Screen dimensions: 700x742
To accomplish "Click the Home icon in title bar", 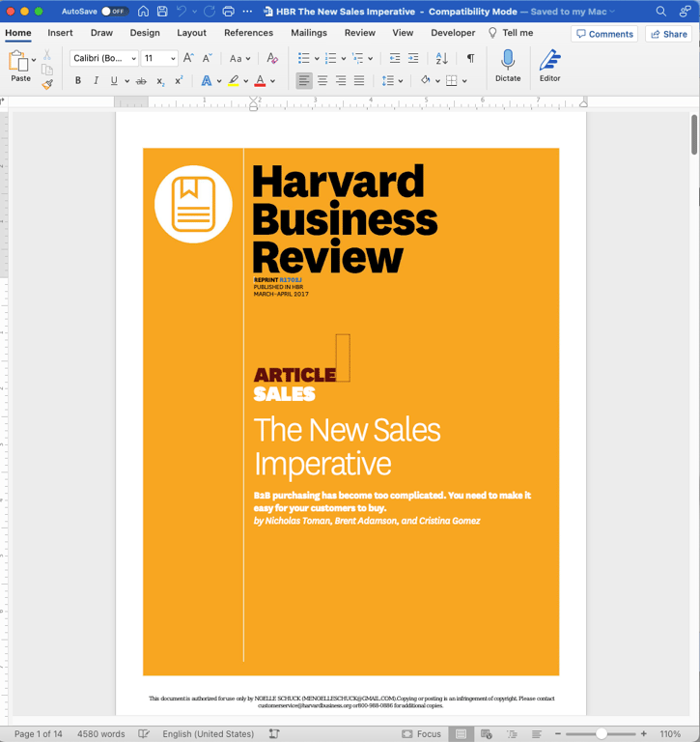I will 143,11.
